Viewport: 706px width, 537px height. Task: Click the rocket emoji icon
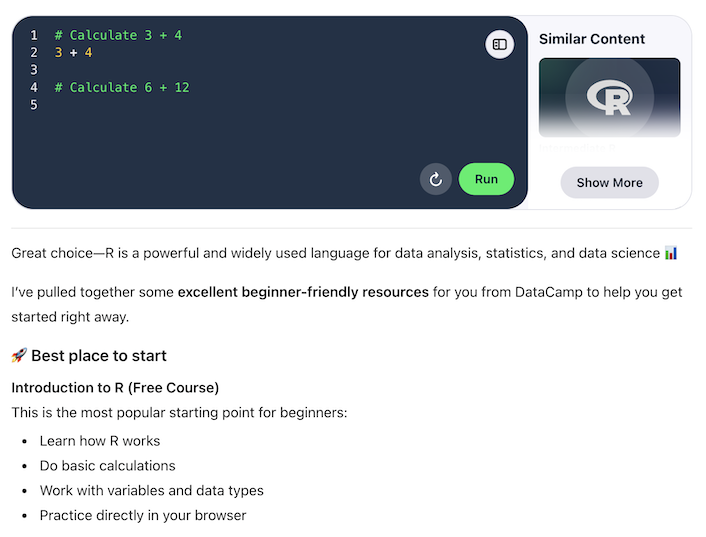pyautogui.click(x=19, y=356)
